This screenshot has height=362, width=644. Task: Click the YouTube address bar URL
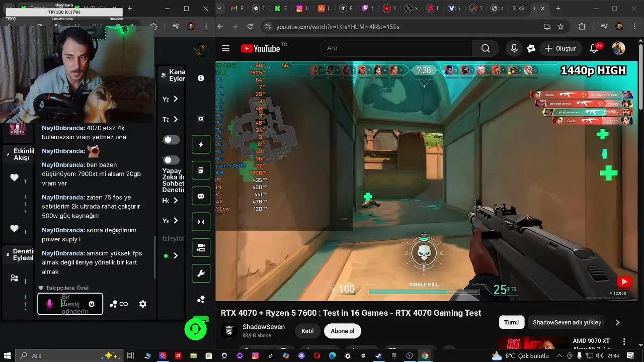coord(338,27)
